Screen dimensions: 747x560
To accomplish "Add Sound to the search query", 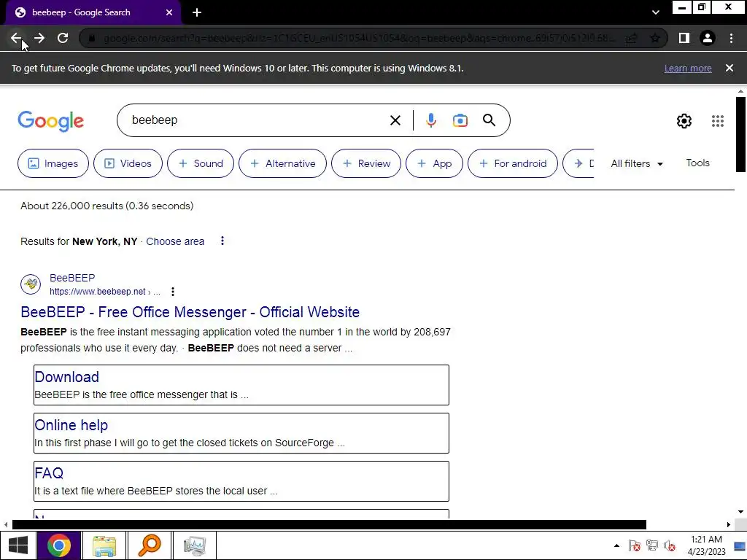I will click(x=201, y=163).
